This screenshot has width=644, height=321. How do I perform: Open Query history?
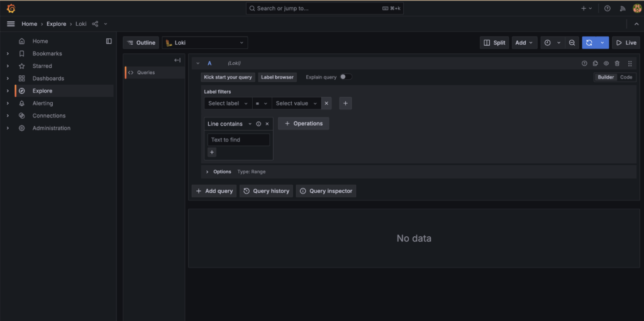tap(266, 191)
